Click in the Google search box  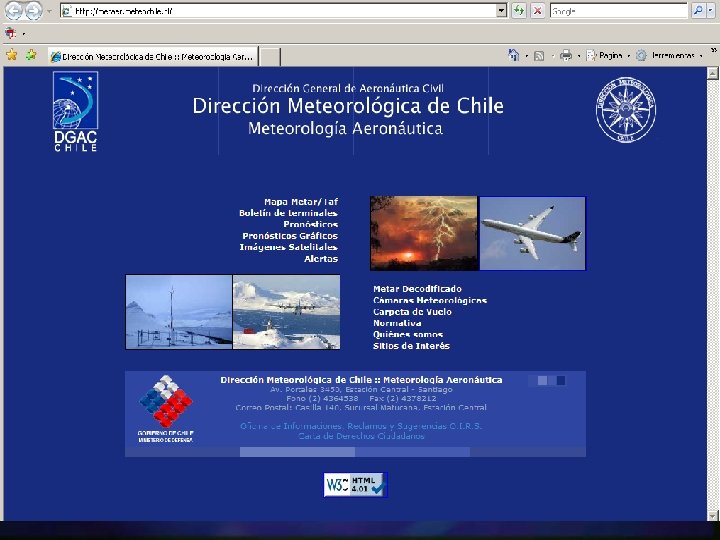618,11
